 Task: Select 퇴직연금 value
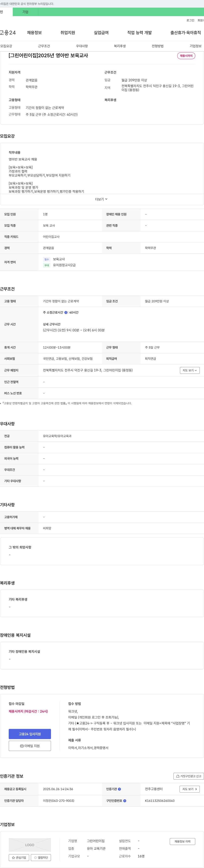[x=150, y=359]
